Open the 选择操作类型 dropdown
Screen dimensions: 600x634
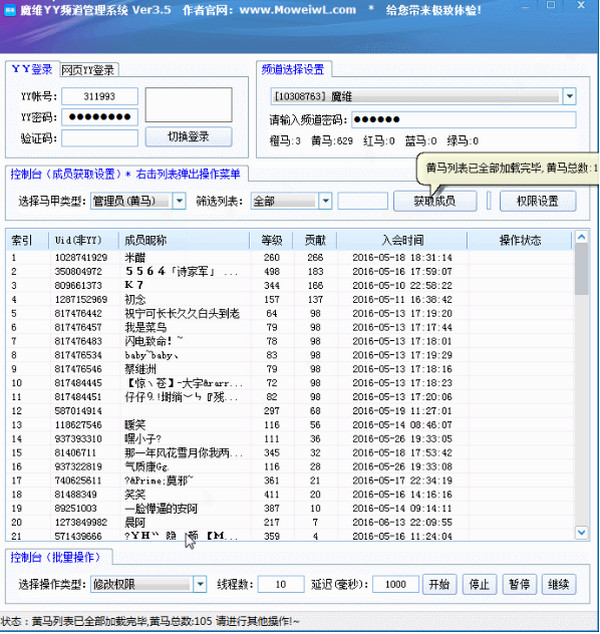(199, 584)
